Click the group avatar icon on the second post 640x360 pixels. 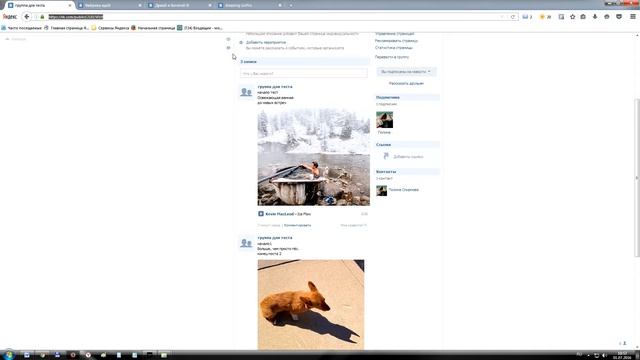tap(246, 243)
